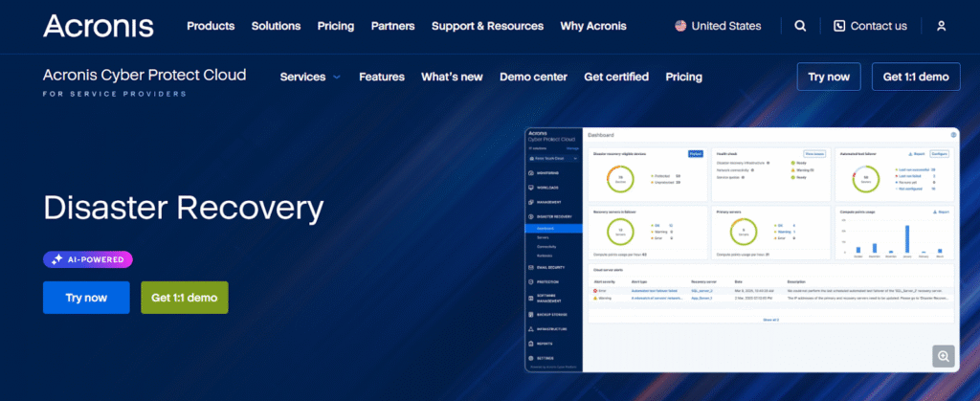Viewport: 980px width, 401px height.
Task: Open the user account profile icon
Action: [x=941, y=26]
